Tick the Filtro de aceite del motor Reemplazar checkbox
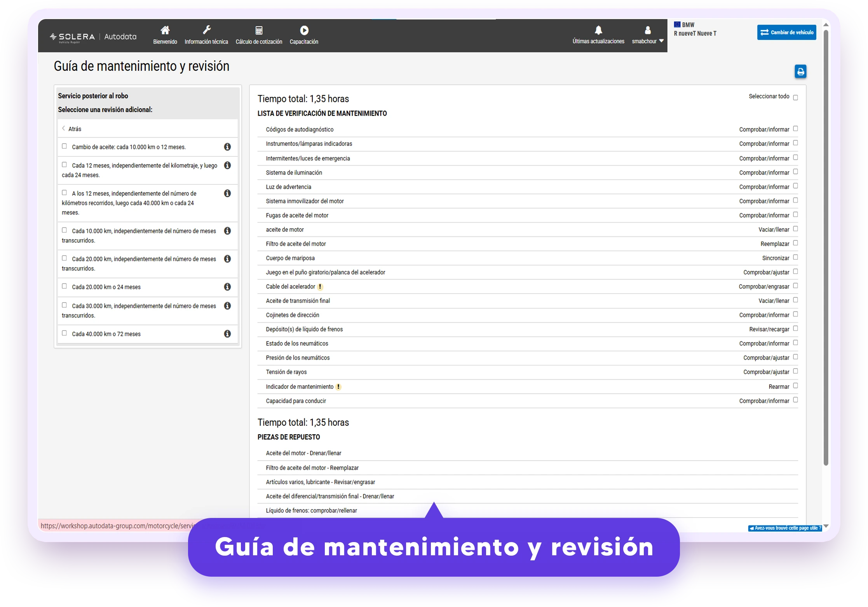Screen dimensions: 868x607 [795, 243]
